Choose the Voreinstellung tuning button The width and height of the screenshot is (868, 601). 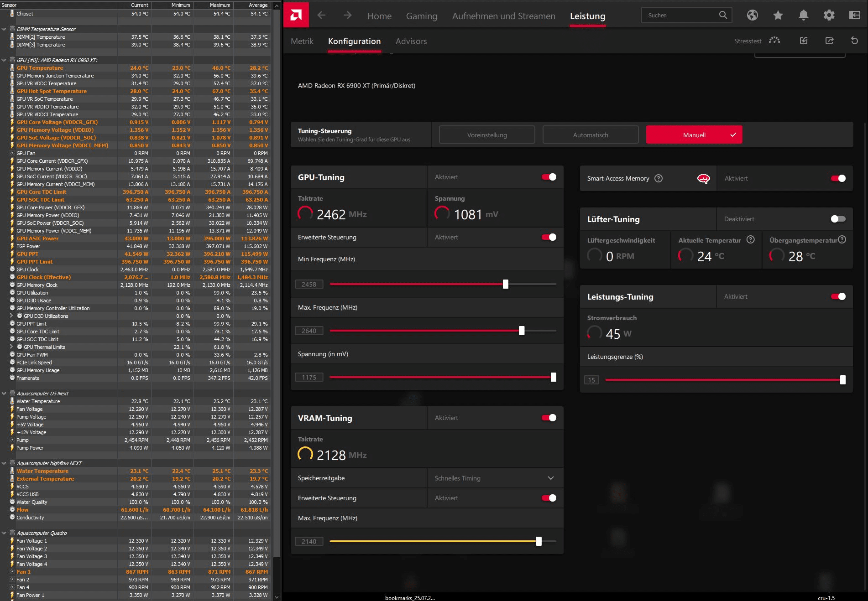click(x=487, y=135)
